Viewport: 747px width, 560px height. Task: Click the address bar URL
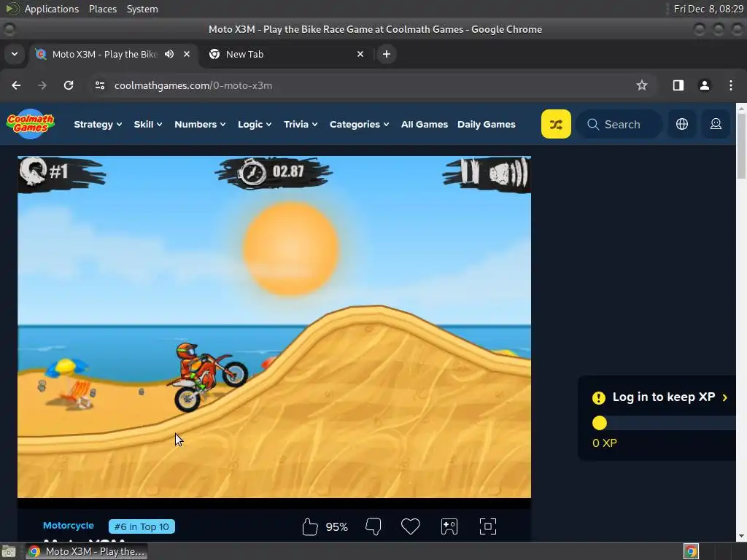tap(193, 86)
